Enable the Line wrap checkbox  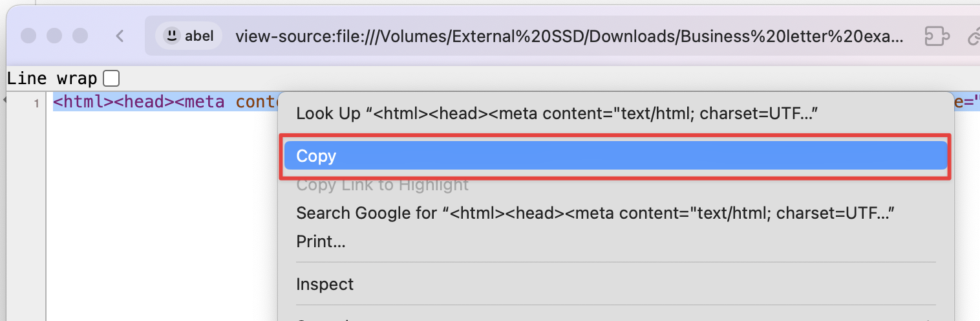coord(112,79)
